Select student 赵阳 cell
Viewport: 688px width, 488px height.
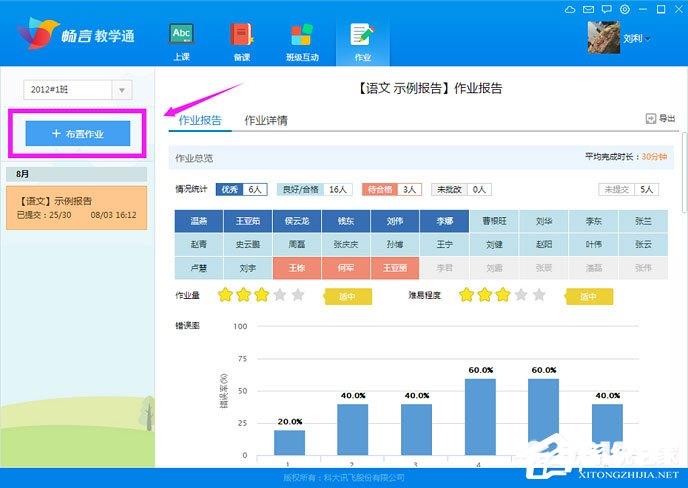point(544,244)
